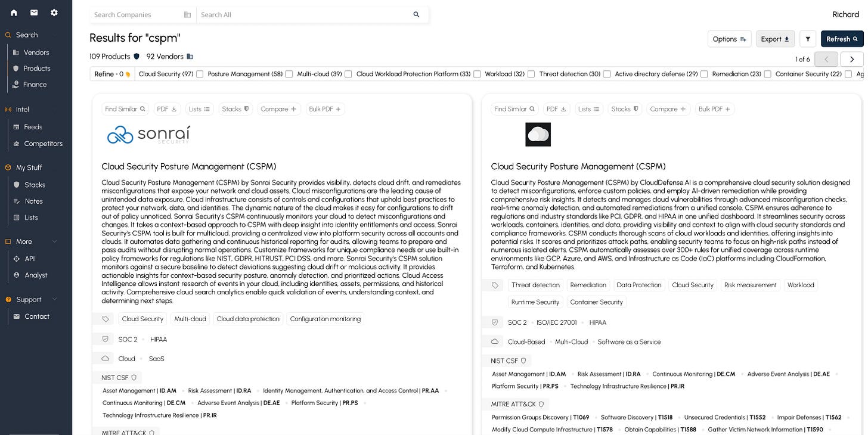Check the Container Security (22) filter box
Image resolution: width=868 pixels, height=435 pixels.
pos(848,74)
